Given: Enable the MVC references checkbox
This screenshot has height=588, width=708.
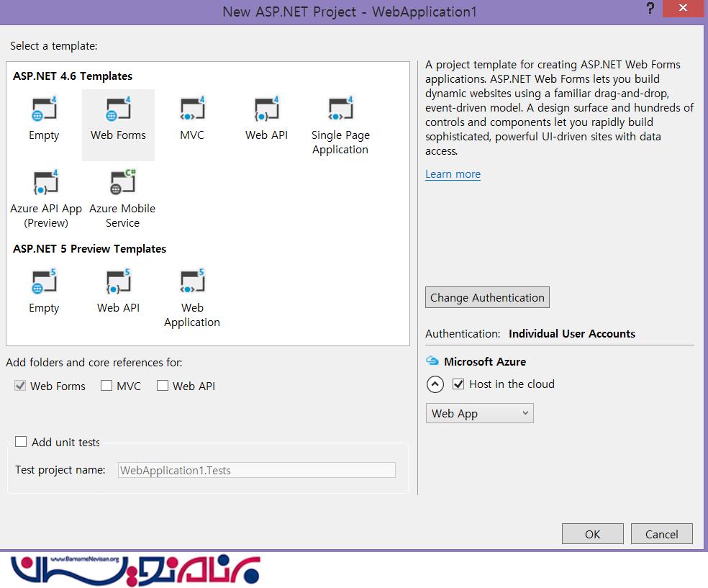Looking at the screenshot, I should tap(106, 386).
